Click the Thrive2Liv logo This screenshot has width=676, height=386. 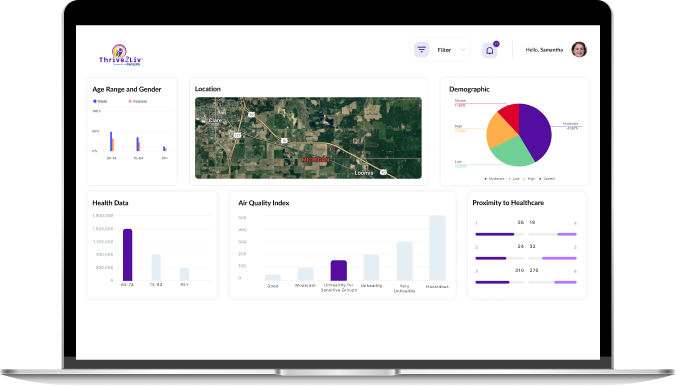[120, 55]
